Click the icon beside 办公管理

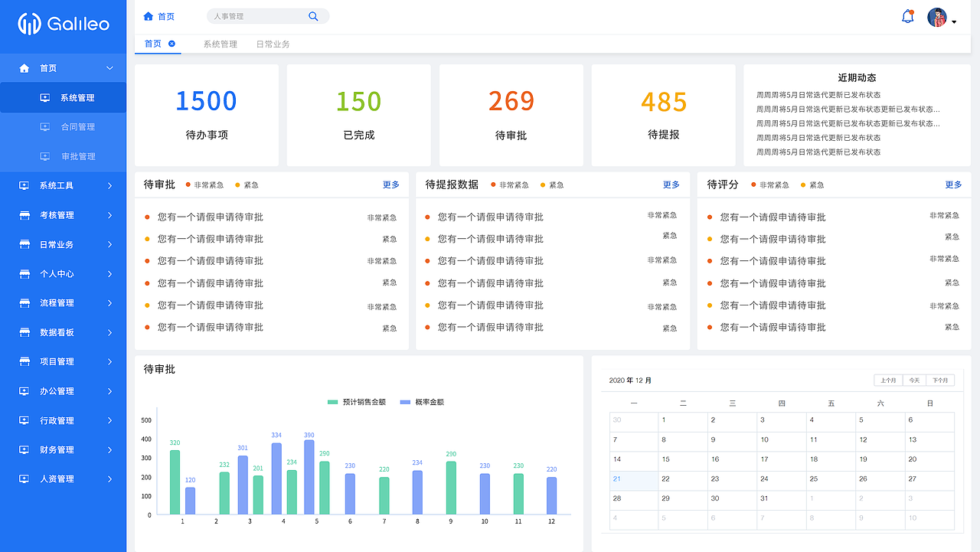pyautogui.click(x=24, y=391)
